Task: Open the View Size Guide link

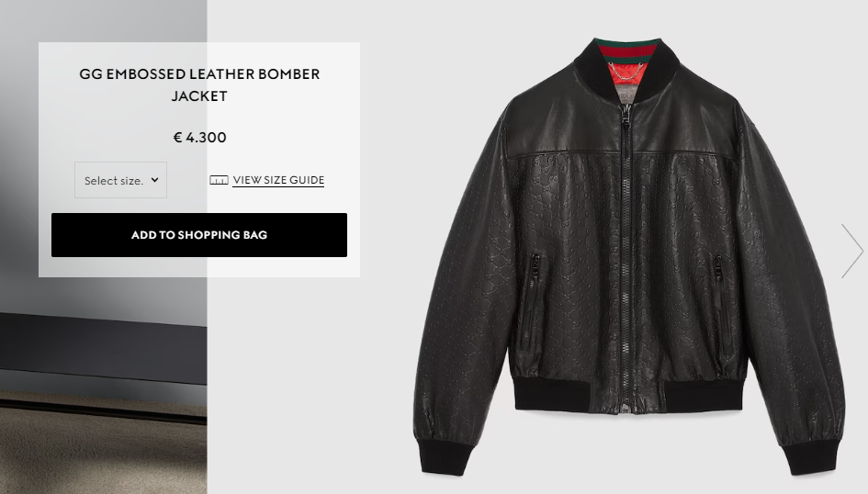Action: (278, 180)
